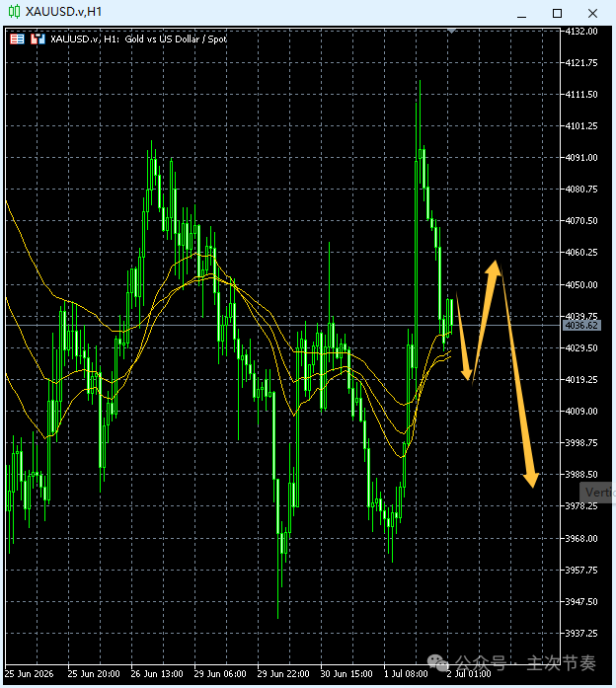Click the gray chart shift triangle marker
616x688 pixels.
click(451, 31)
